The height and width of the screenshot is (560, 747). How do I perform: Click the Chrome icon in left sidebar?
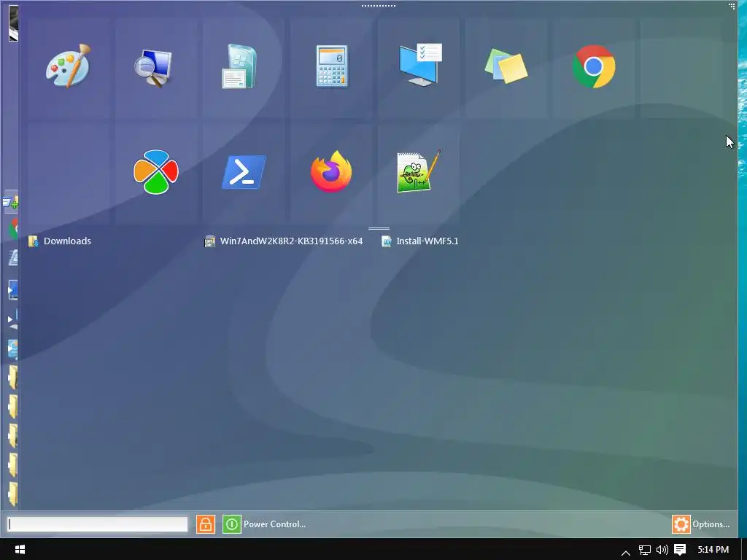click(x=13, y=230)
